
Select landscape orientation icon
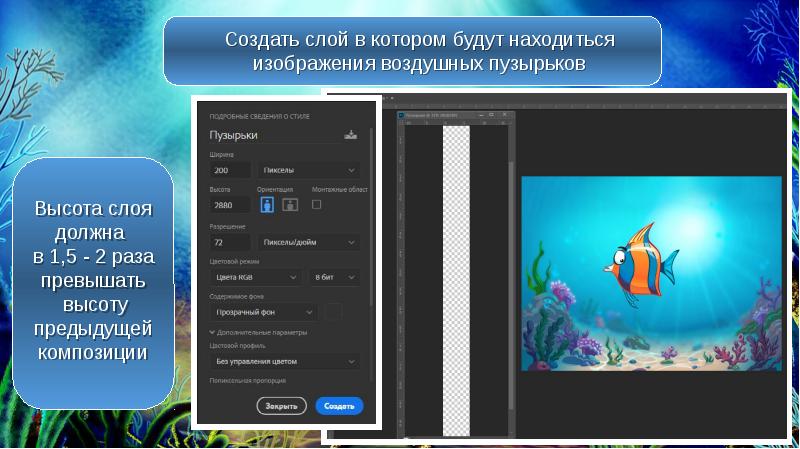click(290, 204)
